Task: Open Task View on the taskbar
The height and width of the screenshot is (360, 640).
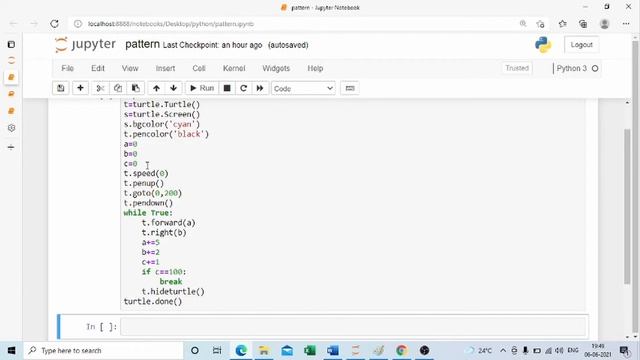Action: (x=217, y=350)
